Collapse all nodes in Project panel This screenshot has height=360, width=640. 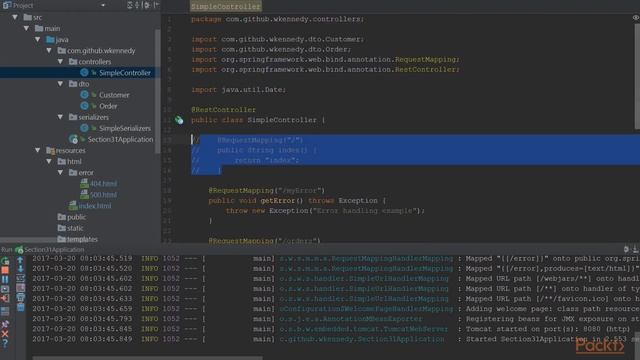(x=137, y=5)
